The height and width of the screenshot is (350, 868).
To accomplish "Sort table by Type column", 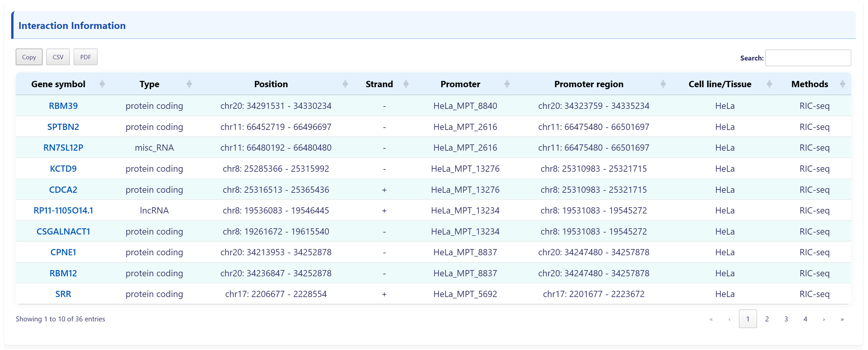I will 149,84.
